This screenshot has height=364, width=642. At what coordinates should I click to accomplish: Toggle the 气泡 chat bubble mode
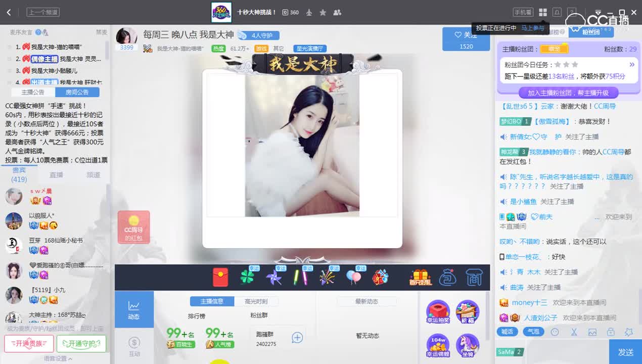click(533, 332)
